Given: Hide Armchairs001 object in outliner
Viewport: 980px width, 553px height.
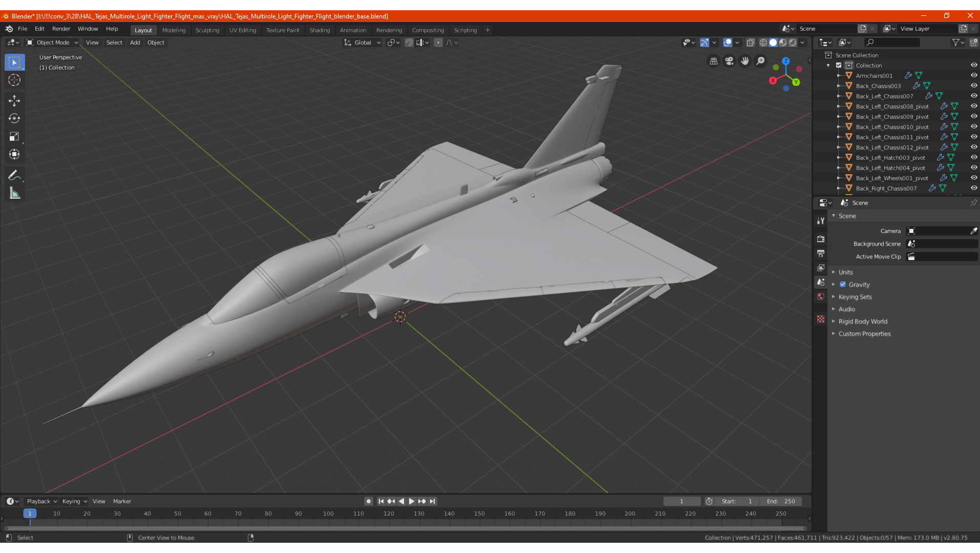Looking at the screenshot, I should 974,76.
